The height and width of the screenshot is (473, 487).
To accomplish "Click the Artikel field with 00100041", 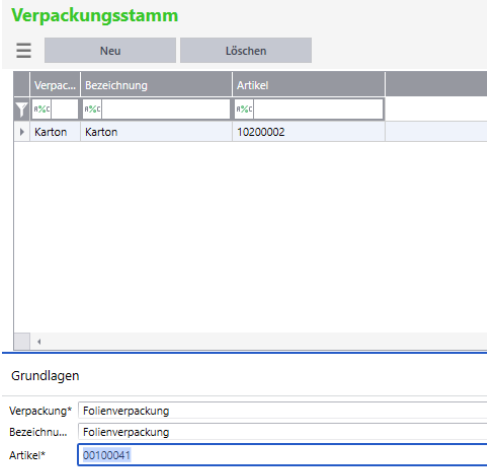I will coord(283,455).
